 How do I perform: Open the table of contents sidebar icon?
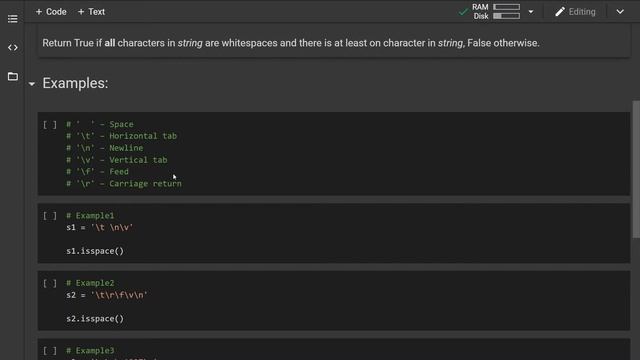point(13,19)
